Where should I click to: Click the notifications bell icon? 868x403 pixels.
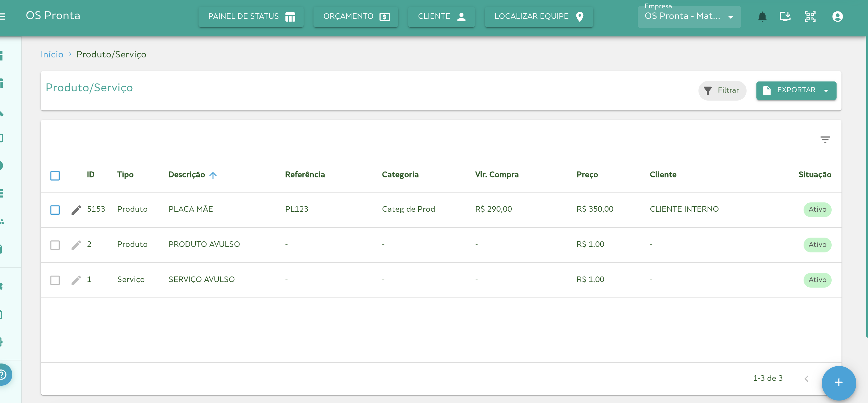pos(762,17)
